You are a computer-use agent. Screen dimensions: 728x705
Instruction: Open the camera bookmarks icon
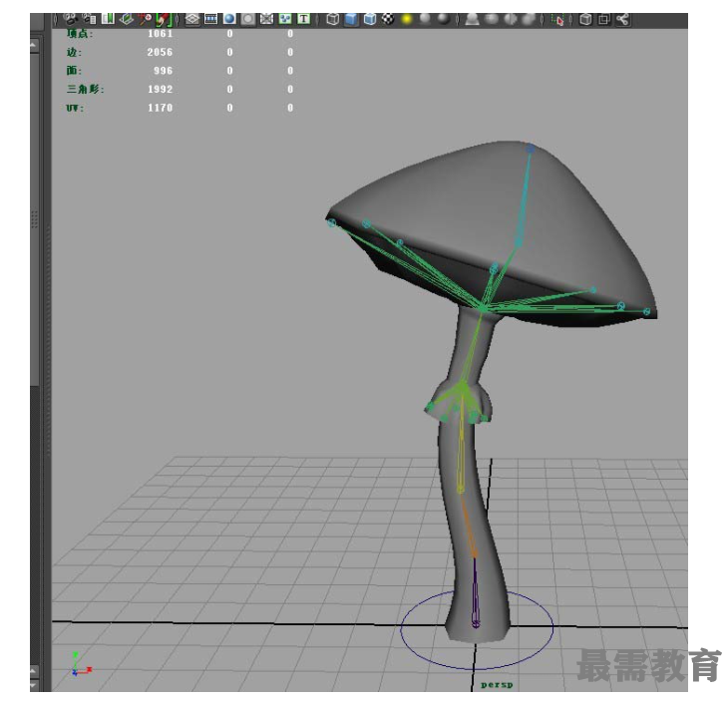108,19
